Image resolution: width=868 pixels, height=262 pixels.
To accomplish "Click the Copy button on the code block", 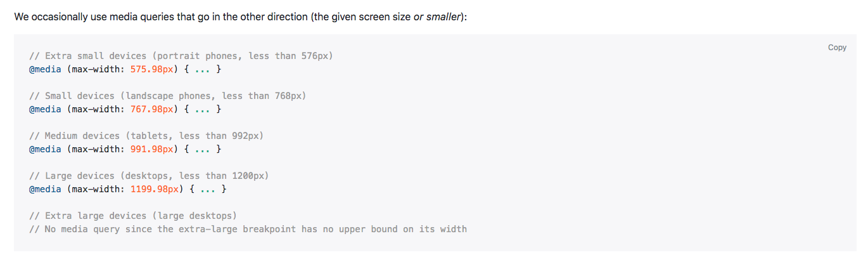I will pyautogui.click(x=836, y=48).
